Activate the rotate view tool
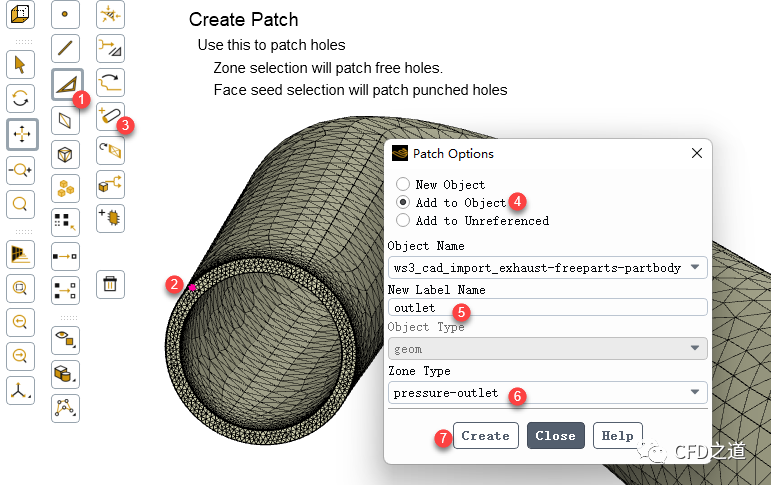771x485 pixels. coord(21,98)
